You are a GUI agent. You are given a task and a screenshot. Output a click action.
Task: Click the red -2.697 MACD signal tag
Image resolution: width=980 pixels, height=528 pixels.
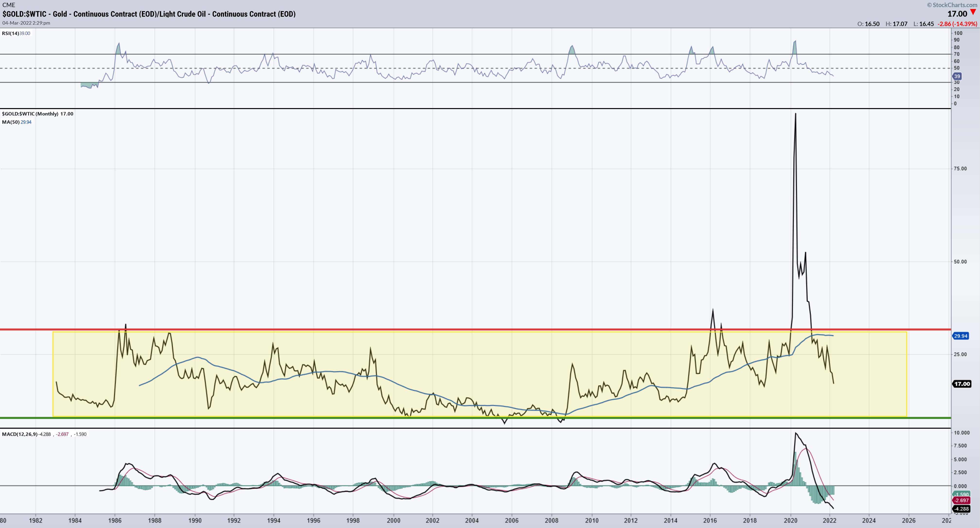pyautogui.click(x=961, y=501)
